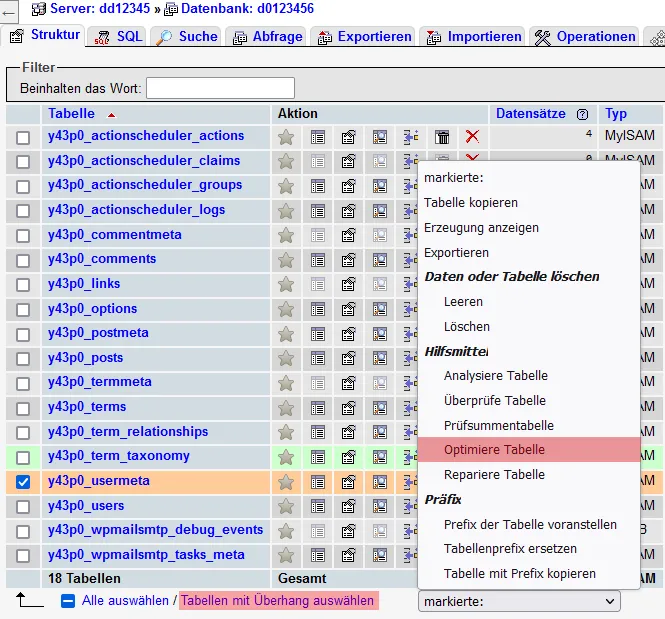Screen dimensions: 665x619
Task: Open the y43p0_comments table link
Action: (x=102, y=259)
